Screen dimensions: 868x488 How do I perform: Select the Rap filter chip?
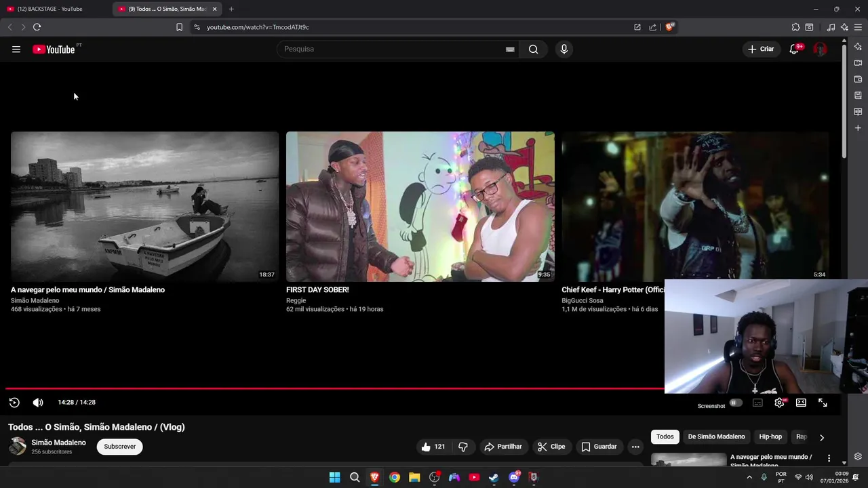point(802,436)
